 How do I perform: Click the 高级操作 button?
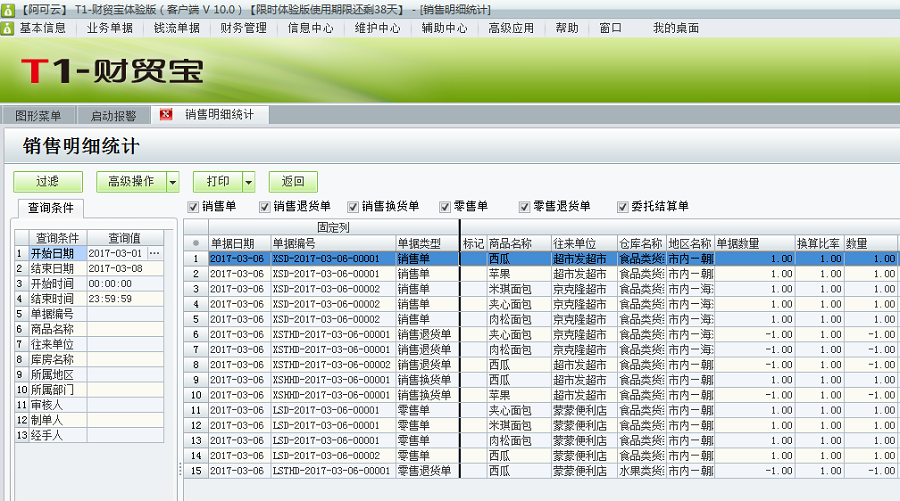tap(131, 182)
